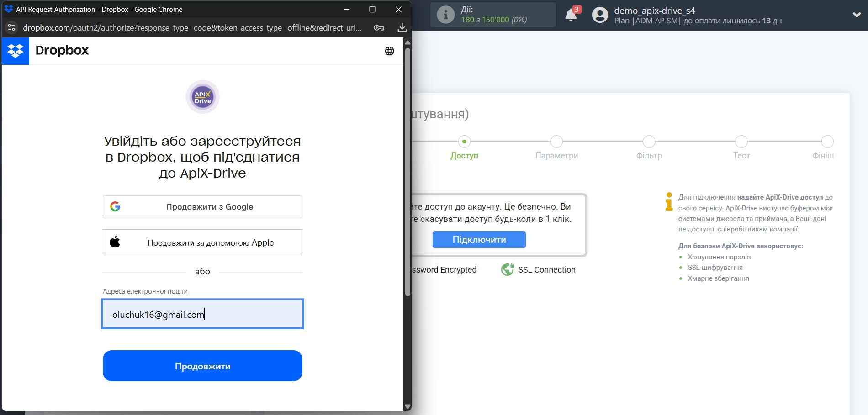Open the language selector globe icon
Screen dimensions: 868x415
(389, 51)
